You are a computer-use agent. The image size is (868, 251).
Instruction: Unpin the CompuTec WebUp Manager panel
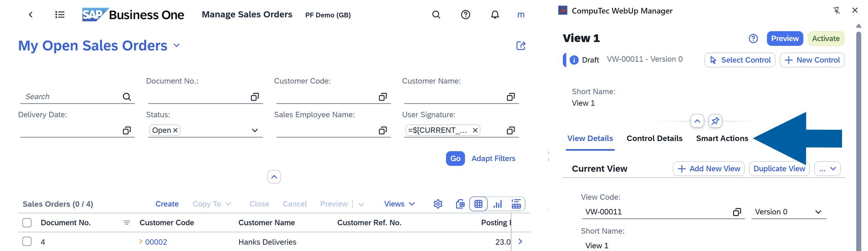[x=837, y=10]
